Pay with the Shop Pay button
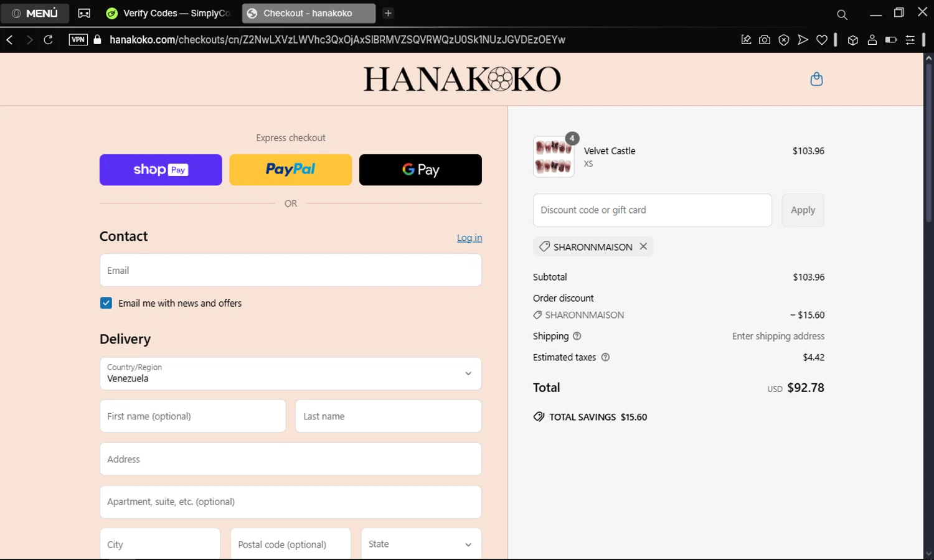This screenshot has height=560, width=934. tap(161, 170)
